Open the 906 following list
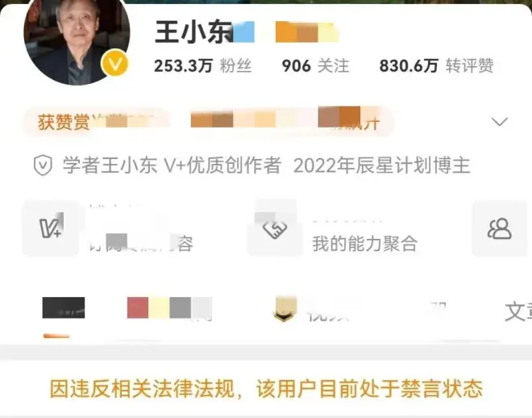This screenshot has height=418, width=532. [315, 65]
